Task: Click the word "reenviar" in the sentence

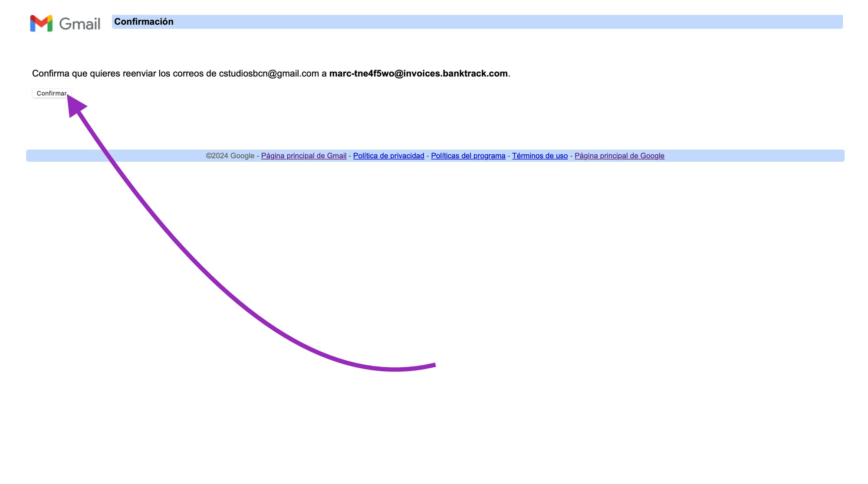Action: (x=139, y=74)
